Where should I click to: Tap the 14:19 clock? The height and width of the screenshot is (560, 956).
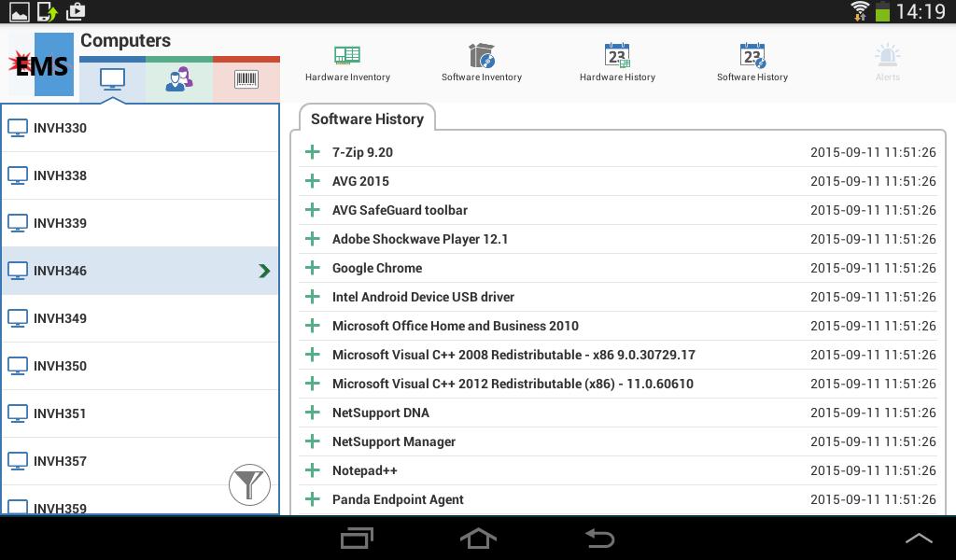coord(921,11)
